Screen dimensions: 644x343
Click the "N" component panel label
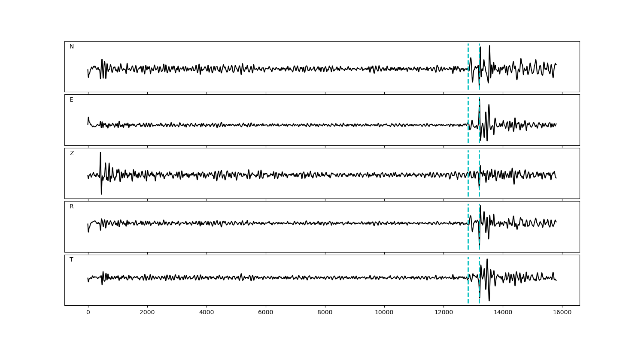72,47
